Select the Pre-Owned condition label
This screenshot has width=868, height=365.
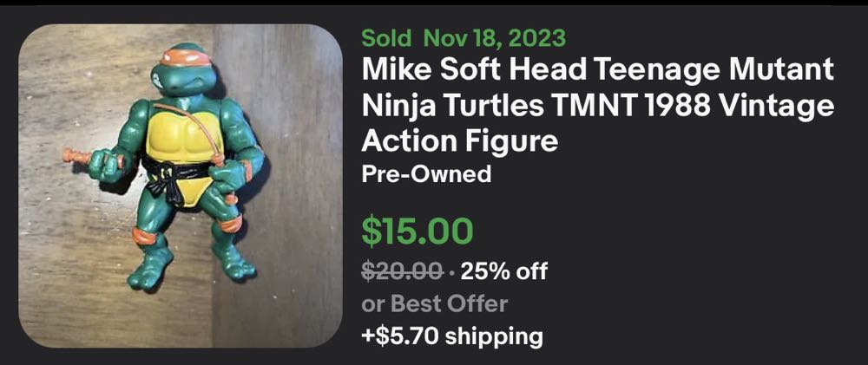[426, 174]
